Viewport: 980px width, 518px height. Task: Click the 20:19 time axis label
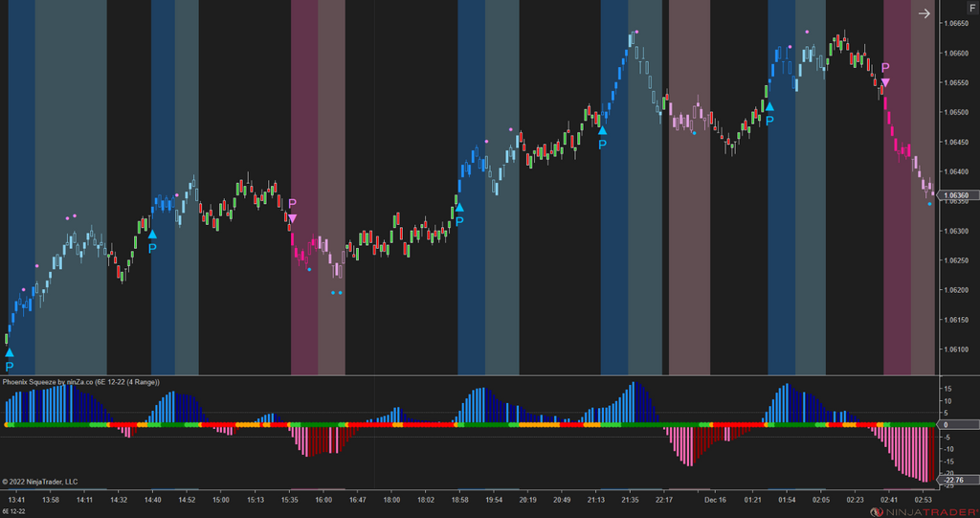(x=527, y=500)
